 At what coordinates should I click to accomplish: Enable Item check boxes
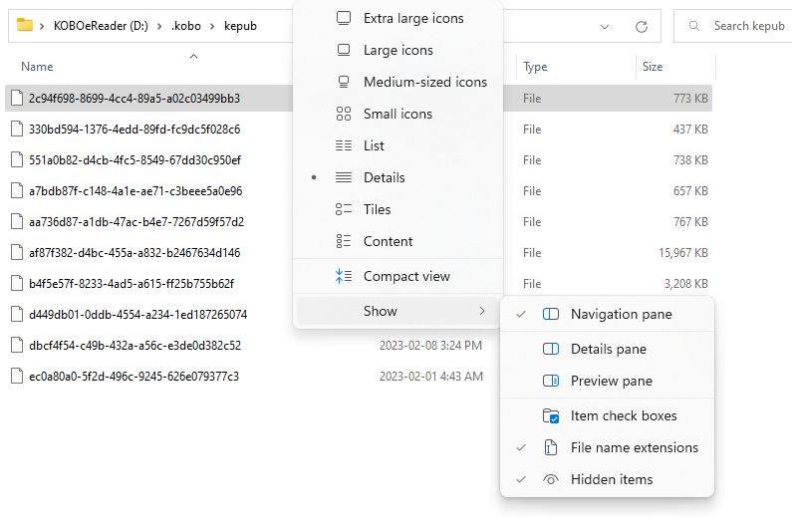click(623, 415)
